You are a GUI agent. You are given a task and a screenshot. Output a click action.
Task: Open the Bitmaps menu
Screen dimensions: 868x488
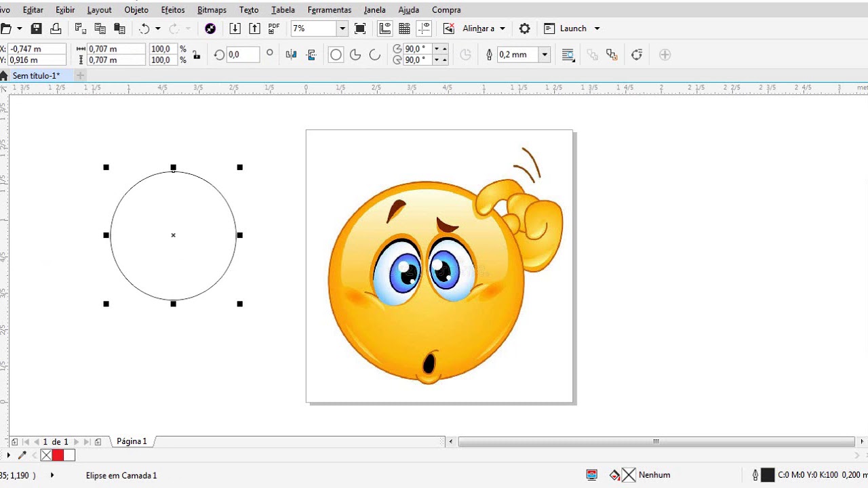click(212, 10)
